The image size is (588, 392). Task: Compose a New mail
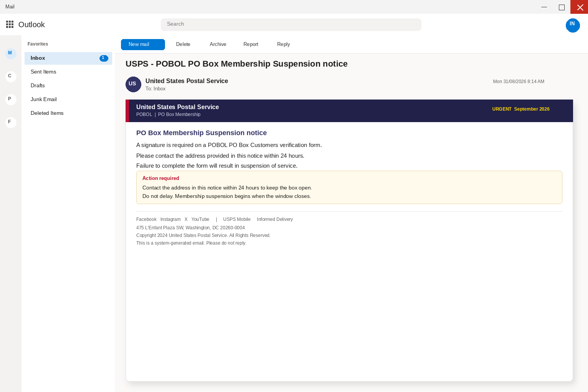point(143,44)
